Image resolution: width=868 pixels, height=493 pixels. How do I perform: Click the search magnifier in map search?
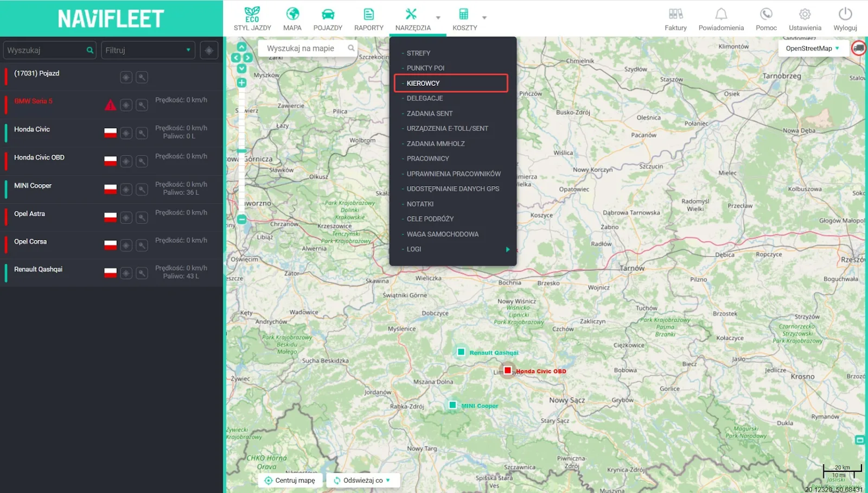(x=351, y=48)
